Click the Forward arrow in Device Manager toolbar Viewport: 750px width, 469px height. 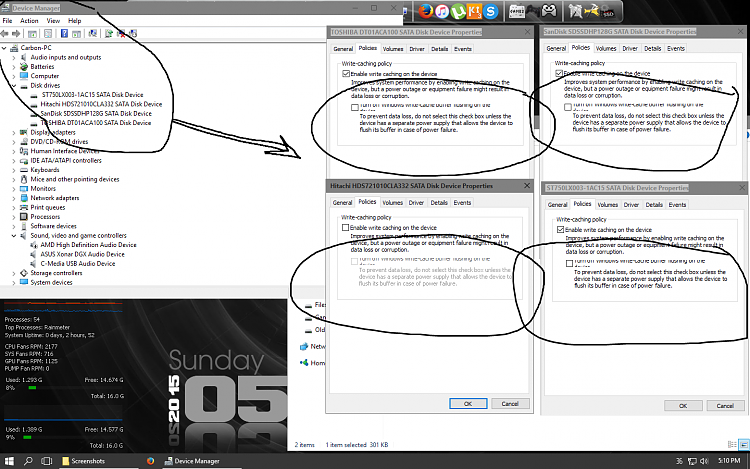pyautogui.click(x=16, y=33)
